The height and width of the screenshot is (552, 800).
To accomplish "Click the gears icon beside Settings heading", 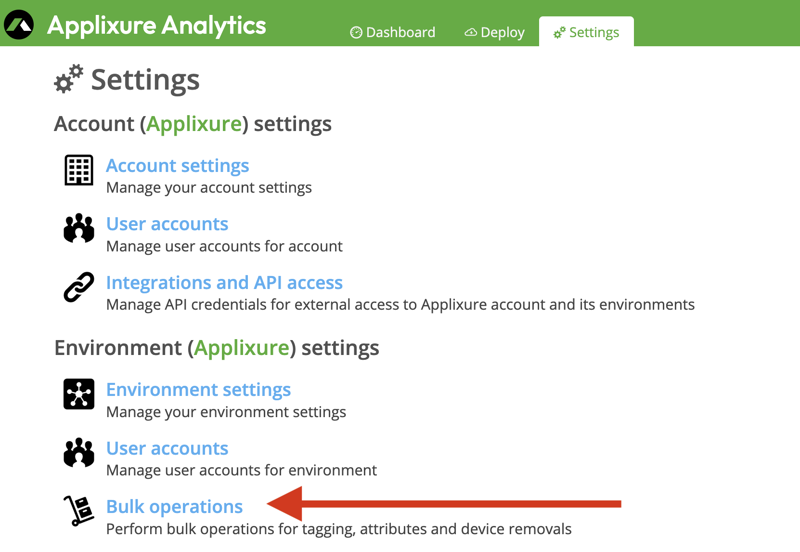I will 69,79.
